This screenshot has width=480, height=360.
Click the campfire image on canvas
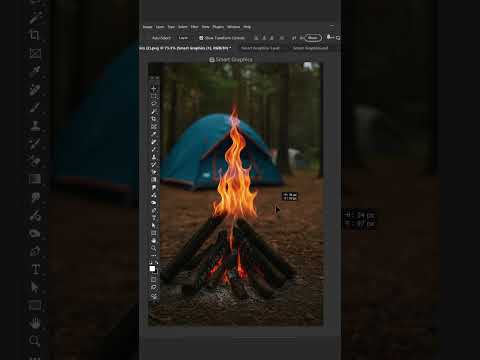point(235,195)
